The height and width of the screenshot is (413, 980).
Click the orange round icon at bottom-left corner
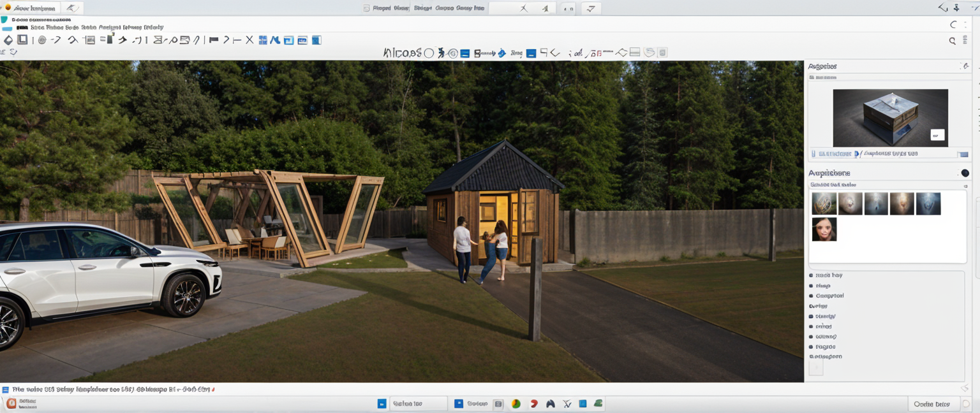(11, 403)
